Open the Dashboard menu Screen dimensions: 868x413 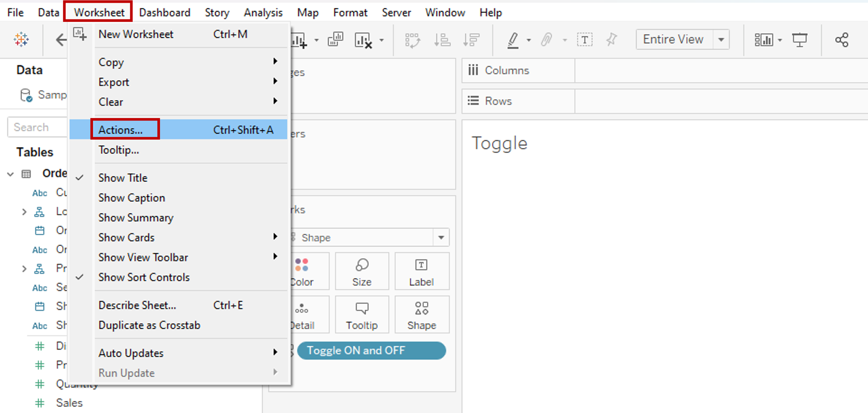coord(165,13)
